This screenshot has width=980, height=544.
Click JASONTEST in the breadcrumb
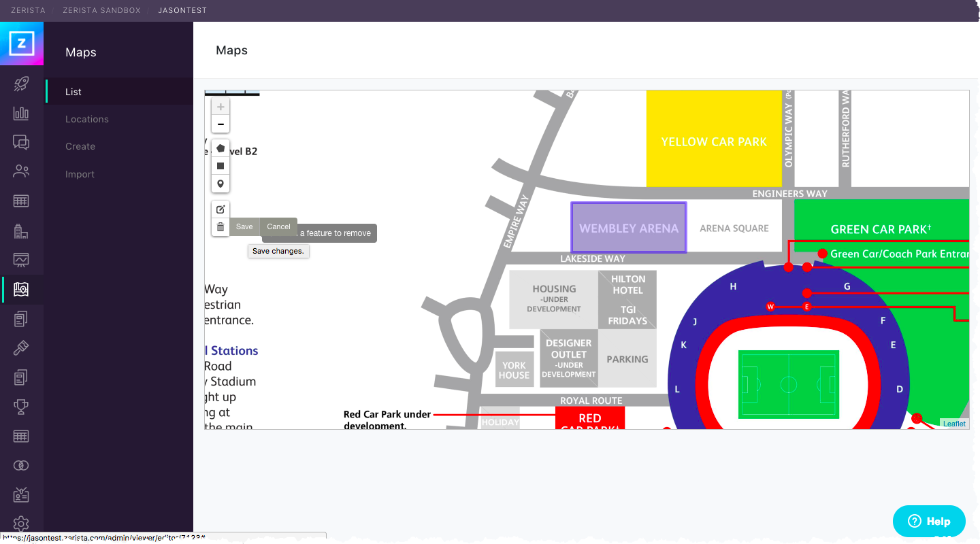click(x=182, y=10)
